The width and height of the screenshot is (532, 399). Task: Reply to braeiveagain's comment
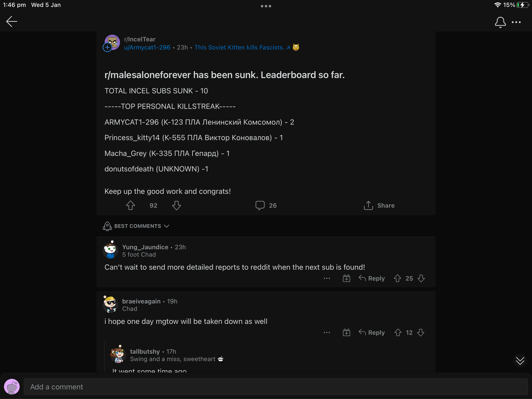point(372,332)
